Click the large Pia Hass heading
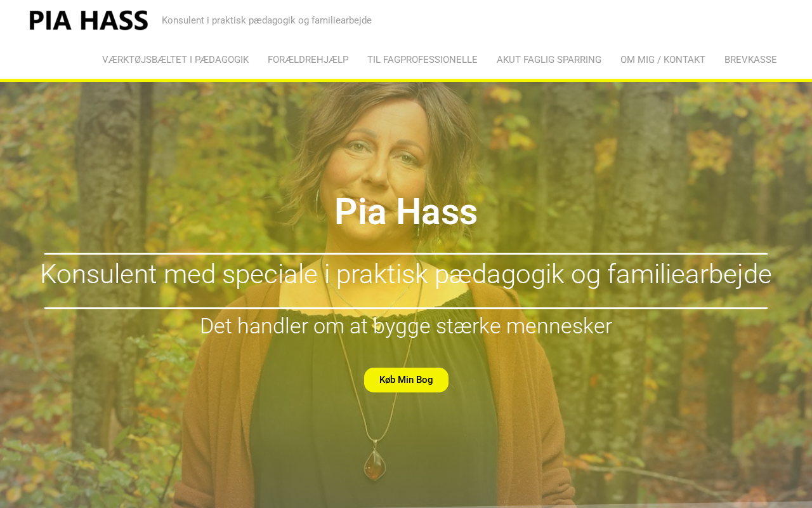This screenshot has width=812, height=508. tap(406, 211)
